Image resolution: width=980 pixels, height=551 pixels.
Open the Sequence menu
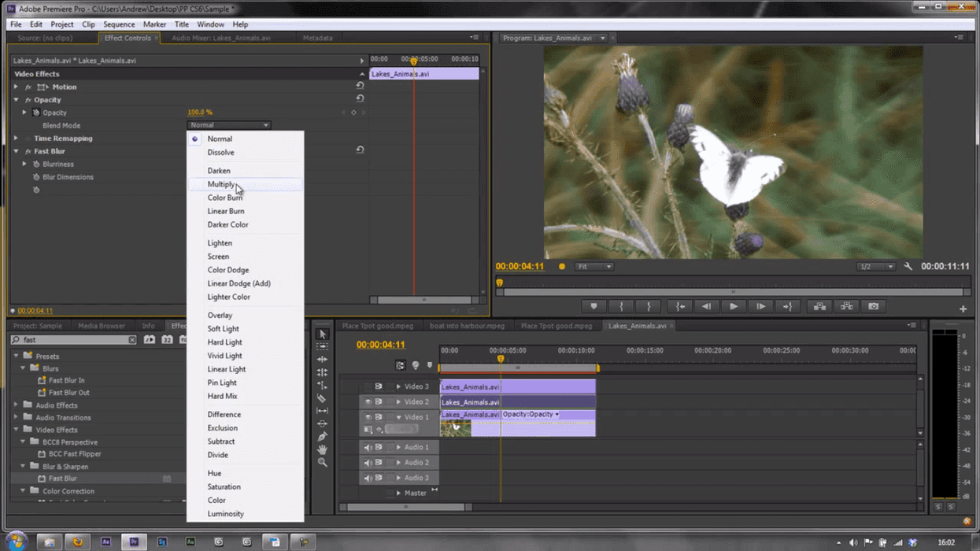pos(119,24)
